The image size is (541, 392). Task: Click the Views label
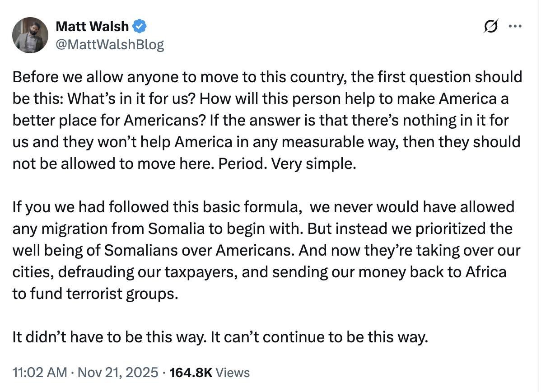point(233,373)
